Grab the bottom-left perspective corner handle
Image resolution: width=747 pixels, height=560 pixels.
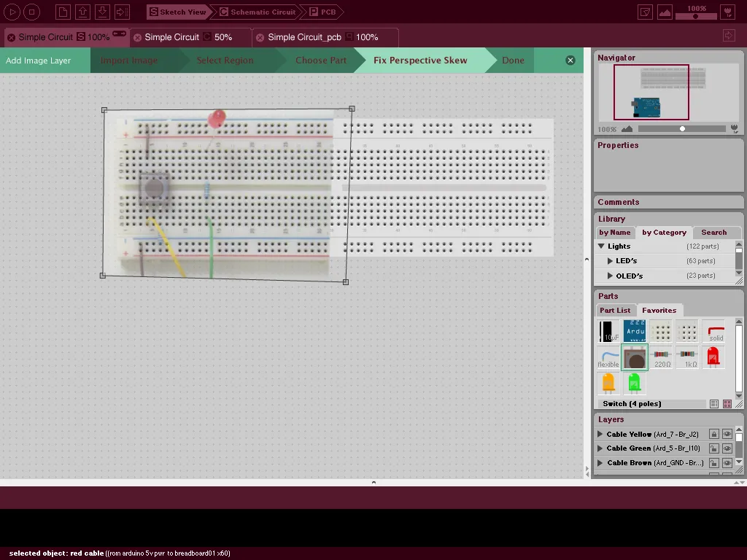(102, 276)
